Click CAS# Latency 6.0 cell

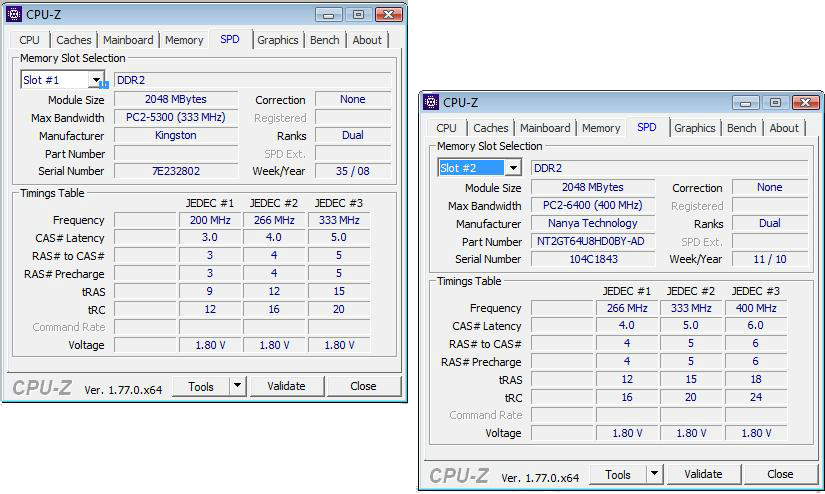pos(756,325)
